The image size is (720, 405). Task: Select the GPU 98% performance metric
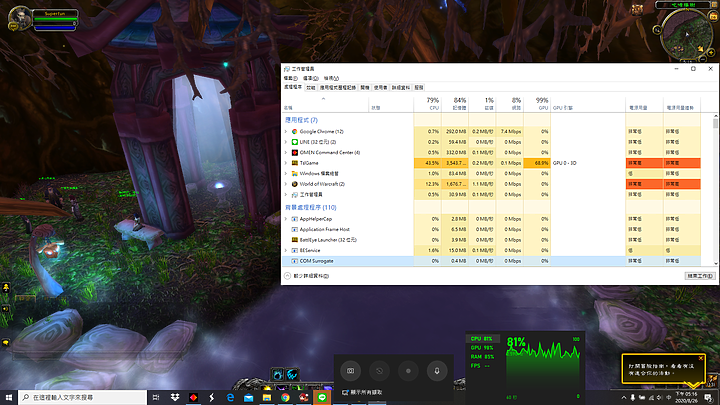click(481, 348)
